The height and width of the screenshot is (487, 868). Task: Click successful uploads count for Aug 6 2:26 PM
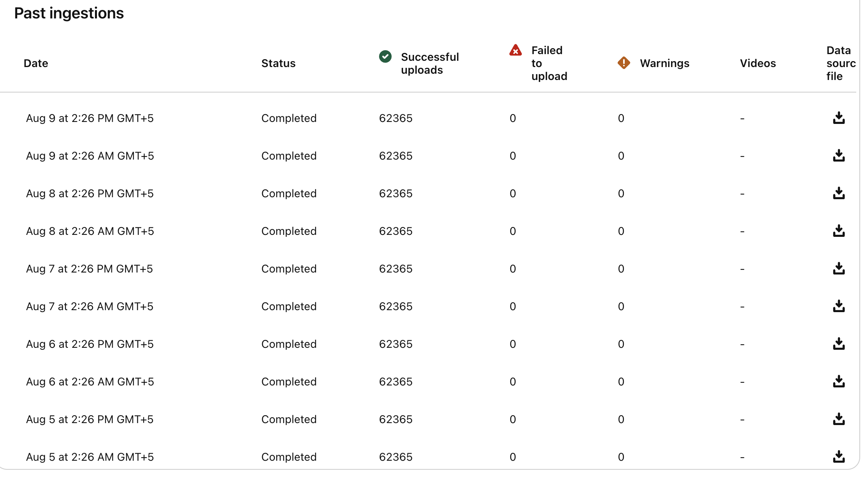tap(396, 344)
